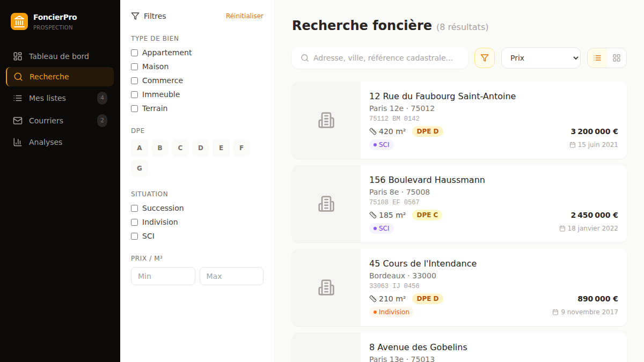Click the FoncierPro logo icon
Viewport: 644px width, 362px height.
coord(19,21)
